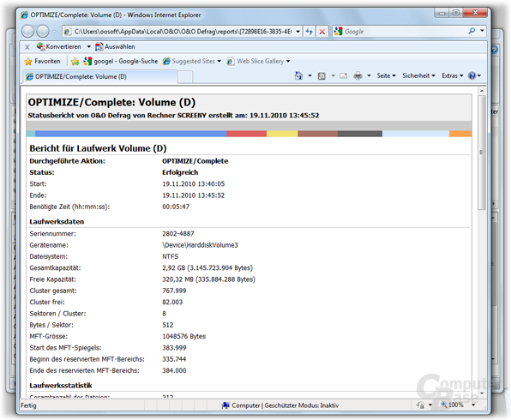Click the blue segment of color bar
This screenshot has height=420, width=511.
(x=130, y=134)
